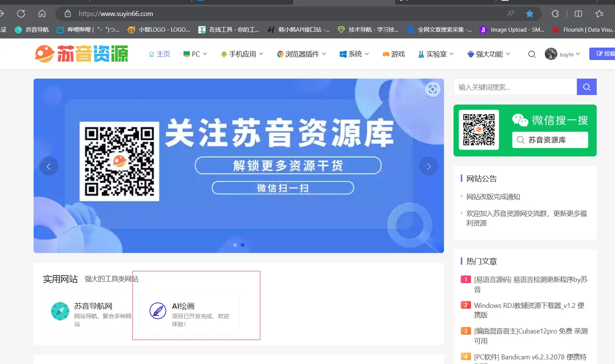
Task: Go to the previous banner slide
Action: pyautogui.click(x=49, y=166)
